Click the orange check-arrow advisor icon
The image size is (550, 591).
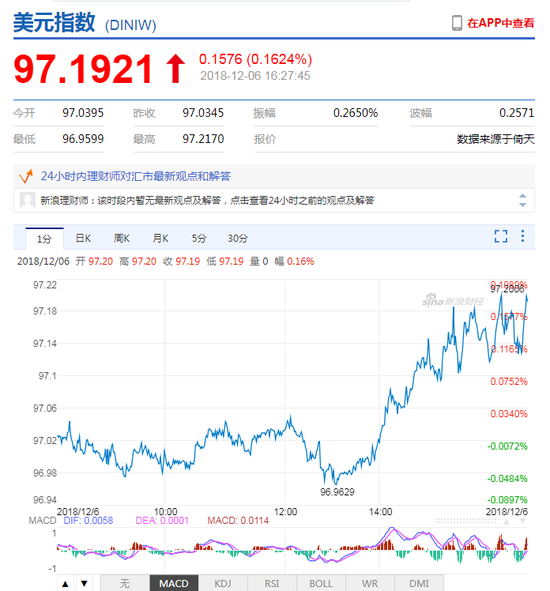pos(26,176)
